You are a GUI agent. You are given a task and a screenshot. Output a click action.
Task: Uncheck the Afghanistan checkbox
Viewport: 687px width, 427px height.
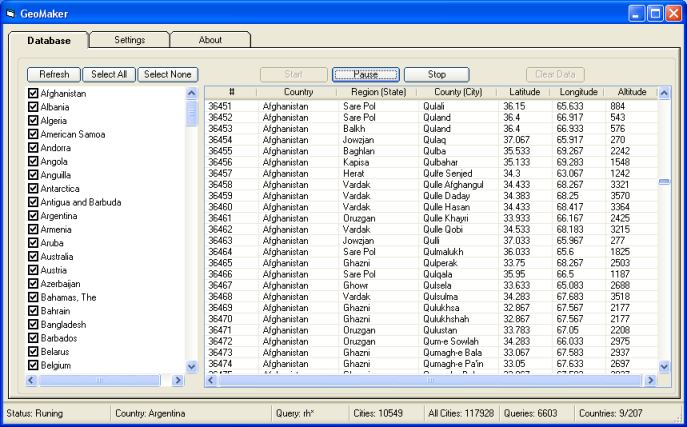(33, 94)
